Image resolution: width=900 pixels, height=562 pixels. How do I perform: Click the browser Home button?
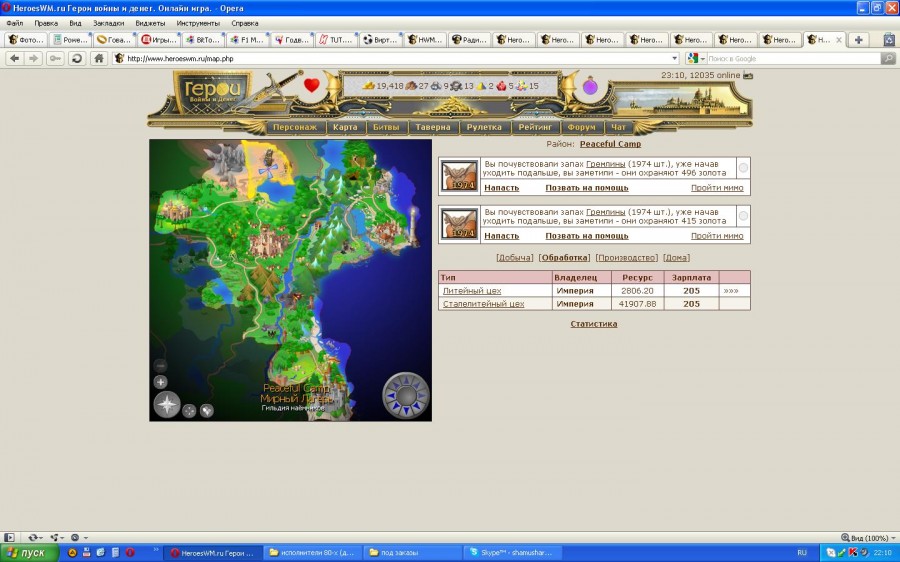(x=99, y=58)
